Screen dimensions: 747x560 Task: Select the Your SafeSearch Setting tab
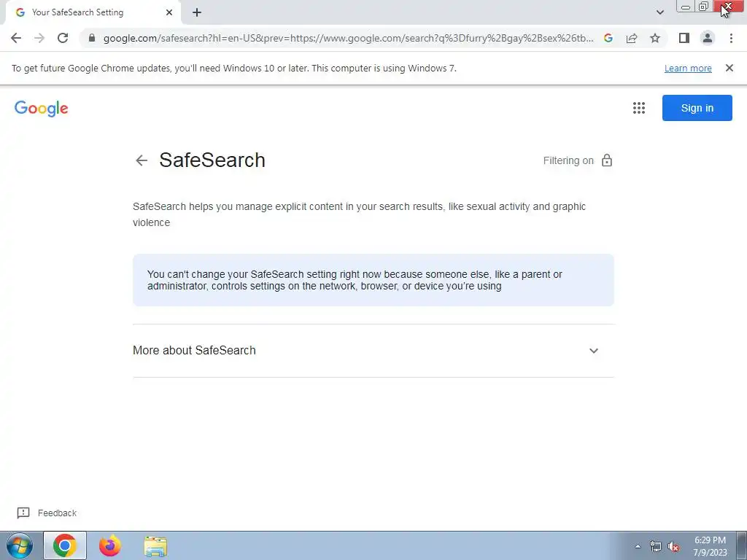coord(93,12)
